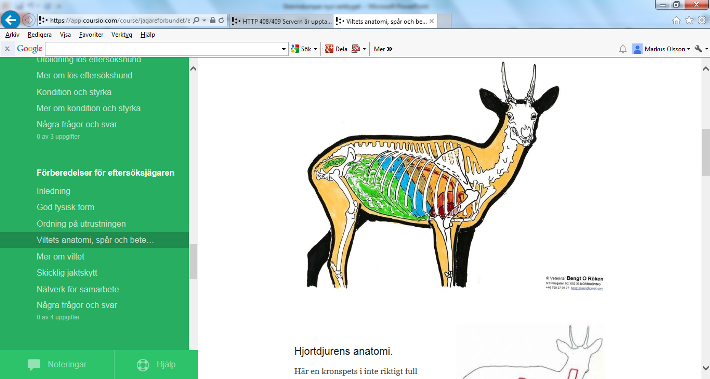Open the Sök button dropdown arrow

[316, 49]
